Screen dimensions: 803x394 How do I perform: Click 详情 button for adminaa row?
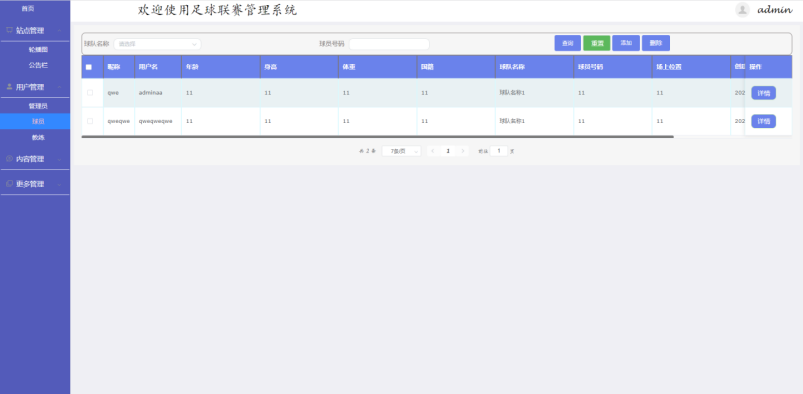[x=763, y=93]
